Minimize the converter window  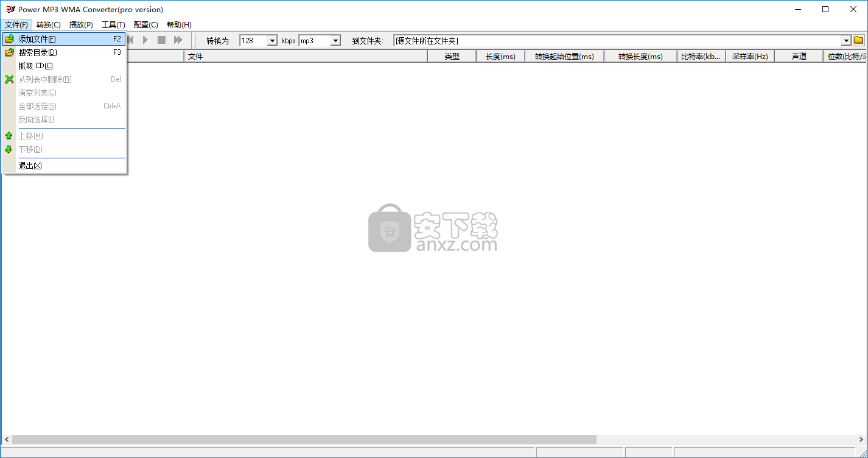click(x=797, y=9)
